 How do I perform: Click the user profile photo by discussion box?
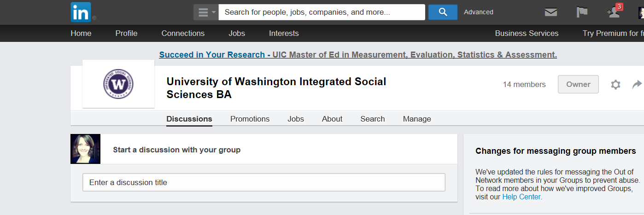tap(85, 149)
